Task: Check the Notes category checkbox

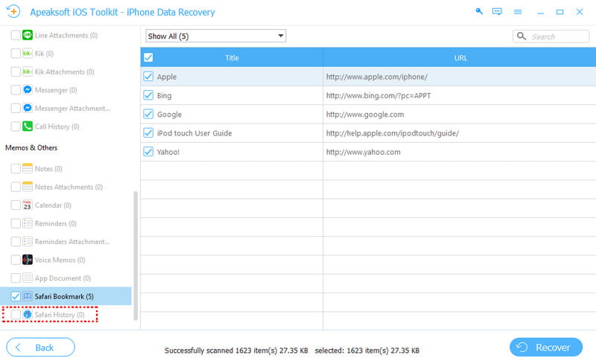Action: (x=16, y=169)
